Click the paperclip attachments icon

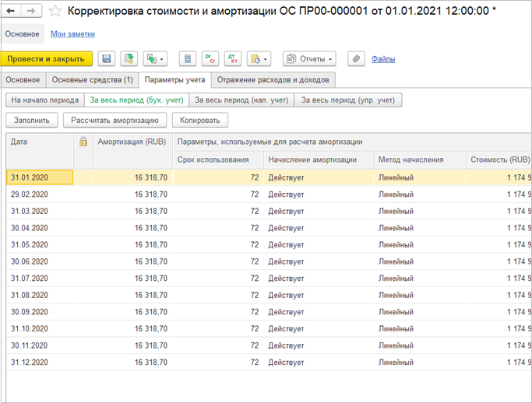355,59
